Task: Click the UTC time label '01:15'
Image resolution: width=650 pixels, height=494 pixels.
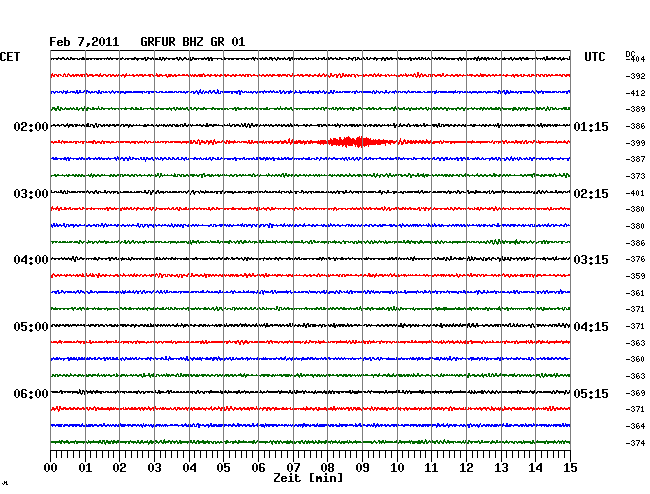Action: (x=591, y=126)
